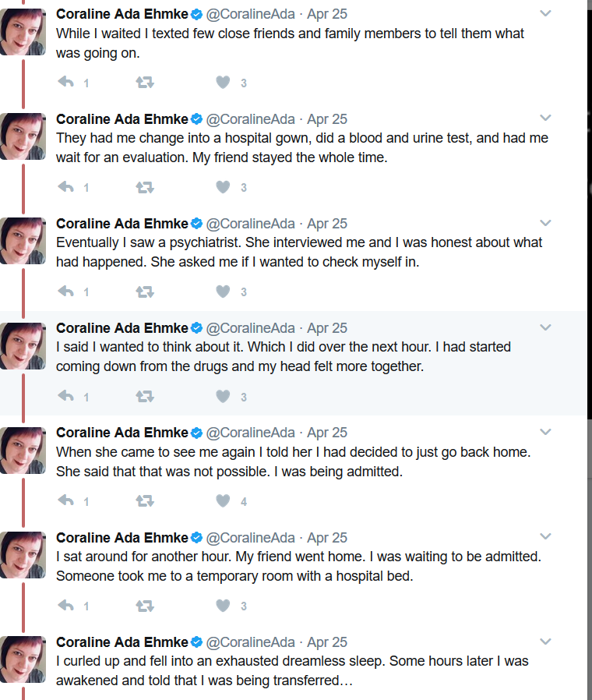Screen dimensions: 592x700
Task: Open the Apr 25 timestamp of the psychiatrist tweet
Action: coord(327,223)
